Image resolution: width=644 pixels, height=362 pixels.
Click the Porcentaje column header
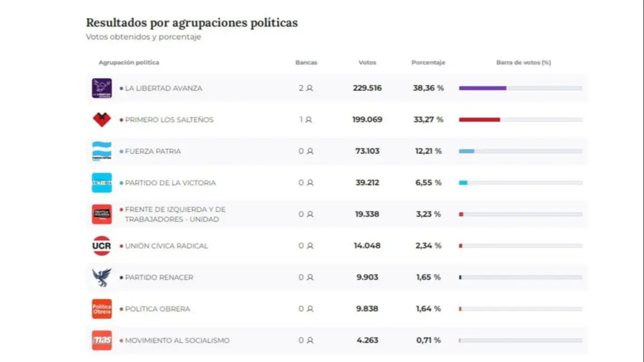click(428, 62)
